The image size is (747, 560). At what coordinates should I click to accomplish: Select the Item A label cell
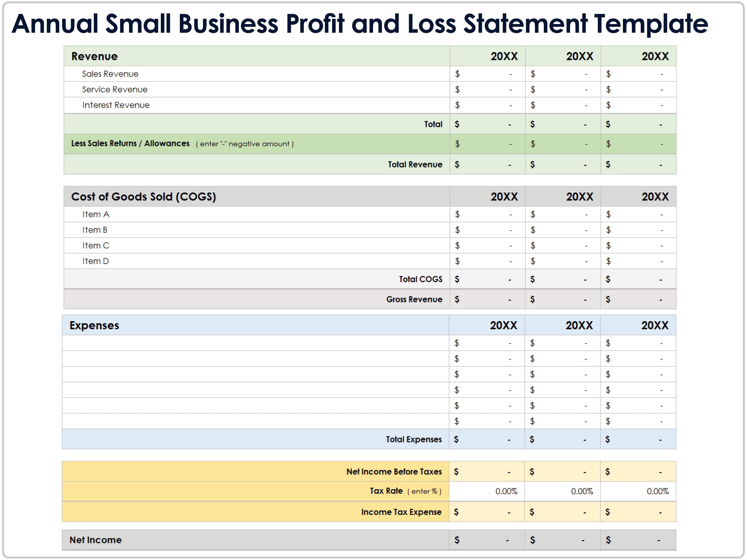[96, 214]
